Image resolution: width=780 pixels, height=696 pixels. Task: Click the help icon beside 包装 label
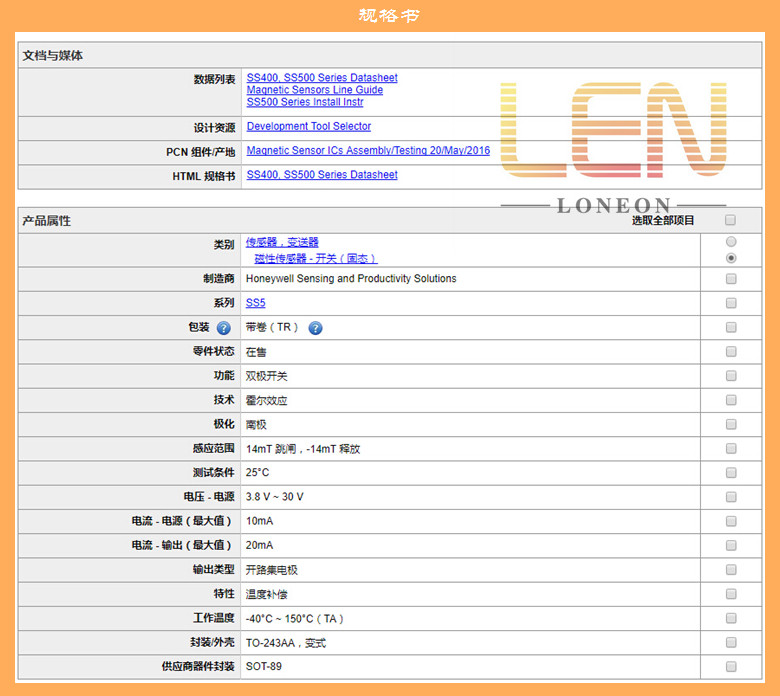[x=224, y=328]
